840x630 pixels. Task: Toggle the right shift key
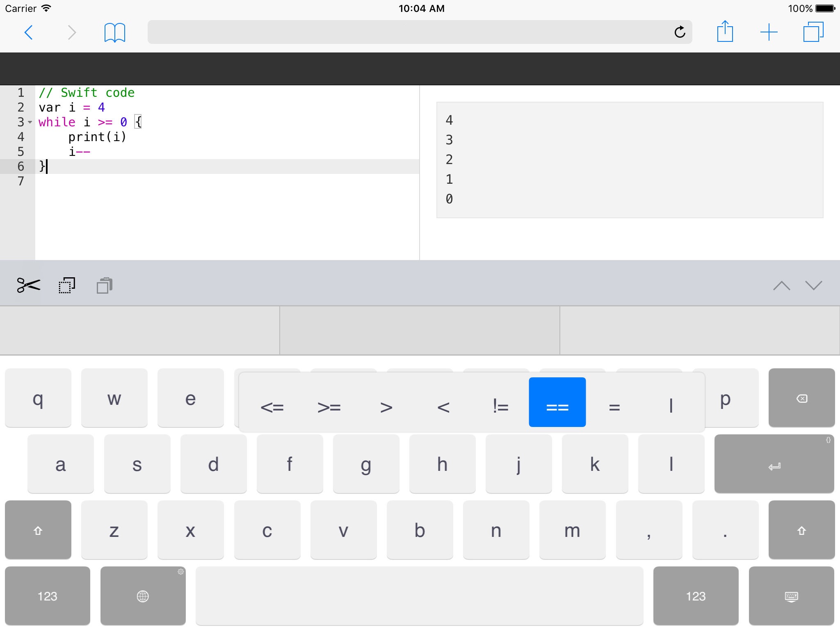tap(801, 530)
